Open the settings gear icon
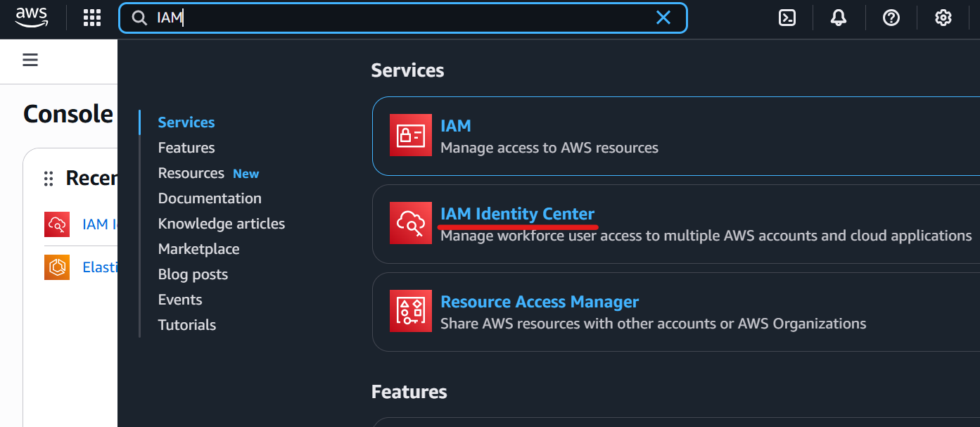Image resolution: width=980 pixels, height=427 pixels. click(943, 18)
